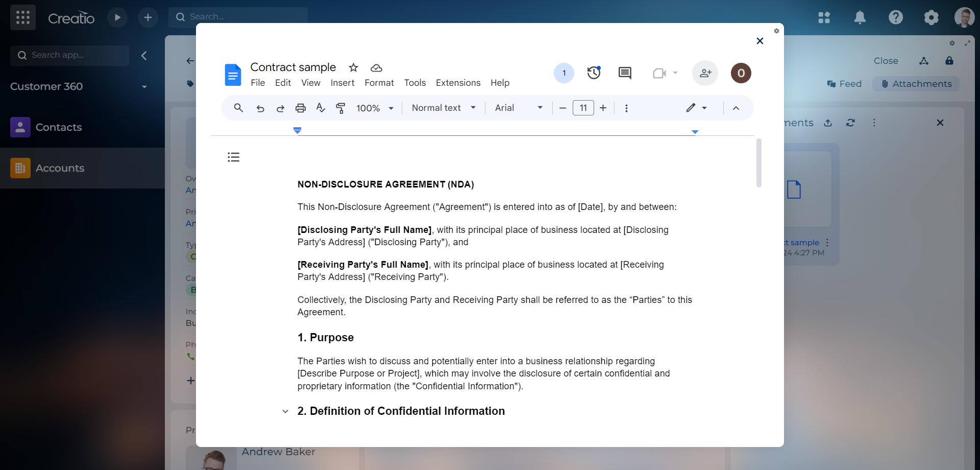Viewport: 980px width, 470px height.
Task: Open the zoom 100% dropdown
Action: coord(375,108)
